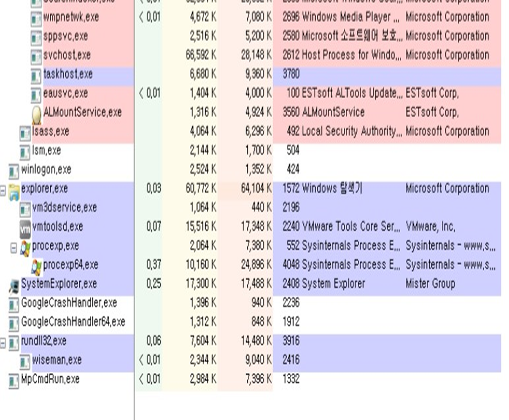This screenshot has height=420, width=509.
Task: Select the procexp.exe process name
Action: (x=56, y=246)
